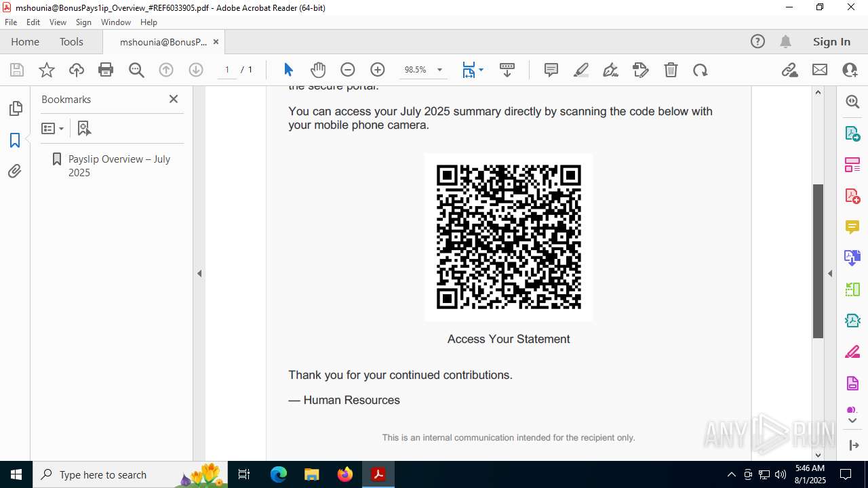
Task: Select the Highlight text tool
Action: (581, 70)
